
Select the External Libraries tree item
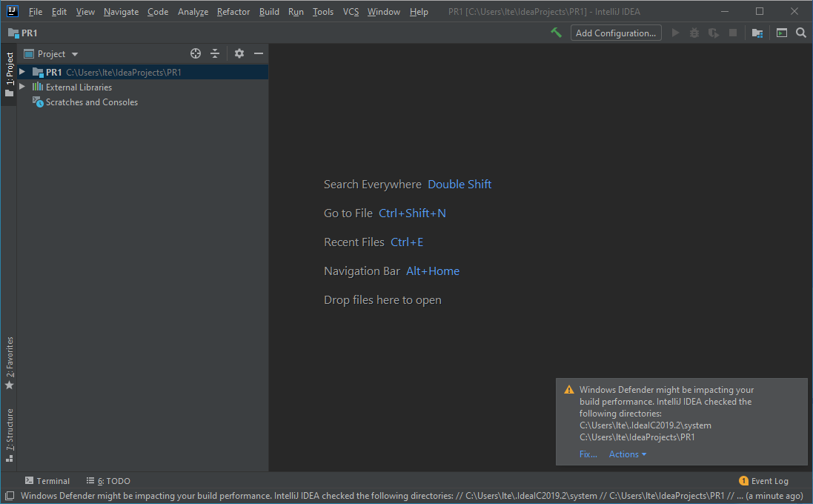pos(79,87)
